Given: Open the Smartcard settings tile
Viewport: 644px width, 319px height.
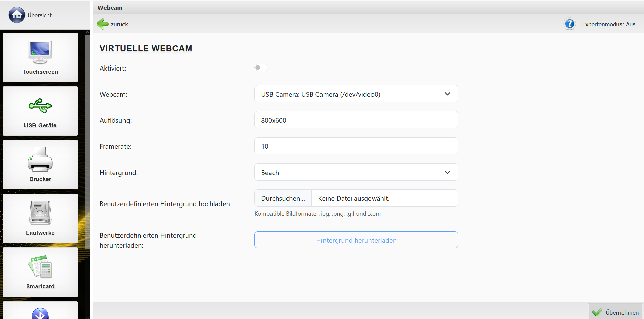Looking at the screenshot, I should pyautogui.click(x=40, y=272).
